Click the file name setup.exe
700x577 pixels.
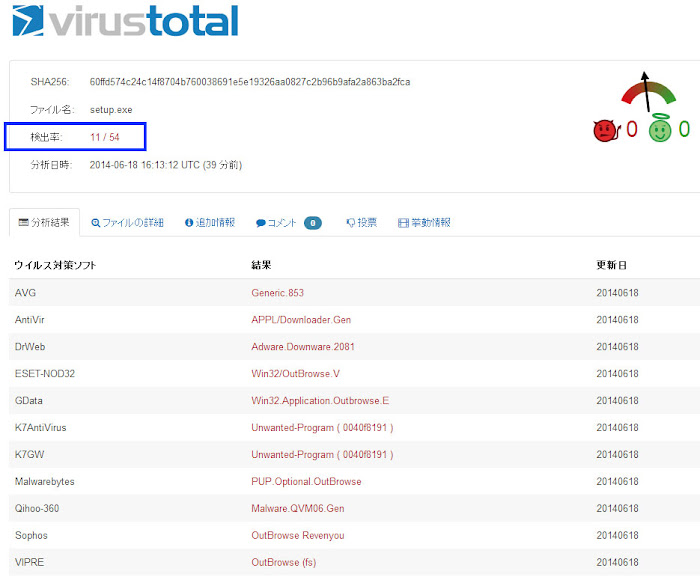(111, 110)
